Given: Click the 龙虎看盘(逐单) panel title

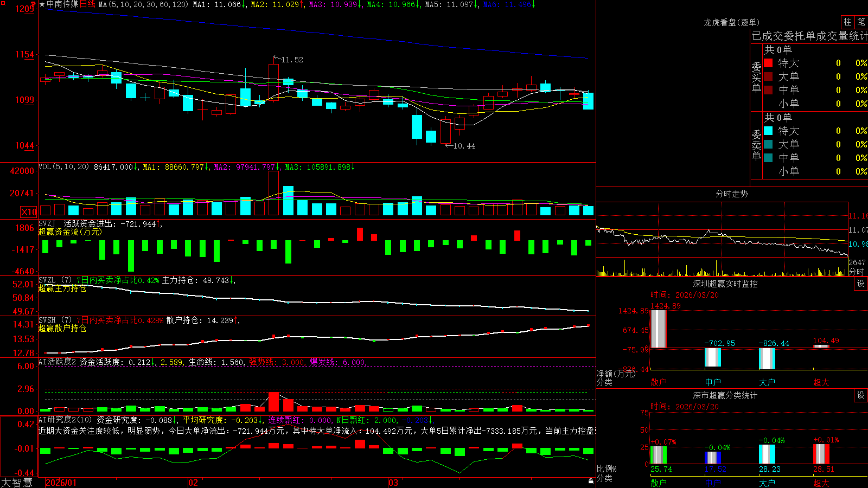Looking at the screenshot, I should click(731, 22).
